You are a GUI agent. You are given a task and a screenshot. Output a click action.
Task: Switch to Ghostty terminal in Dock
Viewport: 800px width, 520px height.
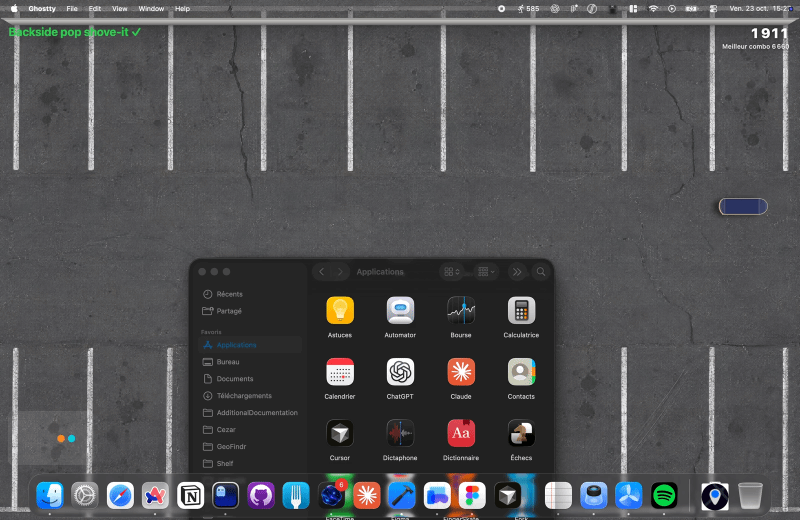click(x=226, y=495)
